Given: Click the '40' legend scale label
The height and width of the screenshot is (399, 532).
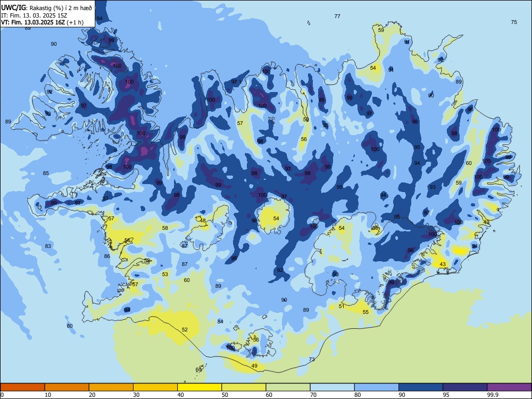Looking at the screenshot, I should click(181, 395).
